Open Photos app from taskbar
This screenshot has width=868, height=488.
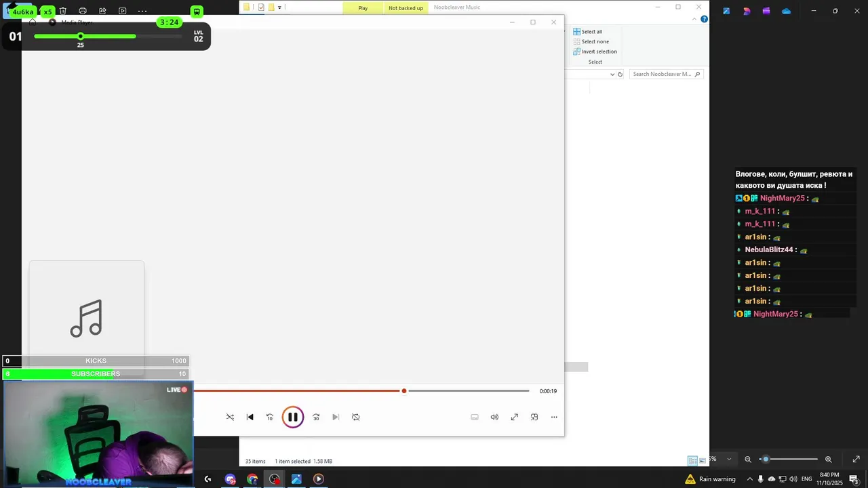click(x=296, y=479)
